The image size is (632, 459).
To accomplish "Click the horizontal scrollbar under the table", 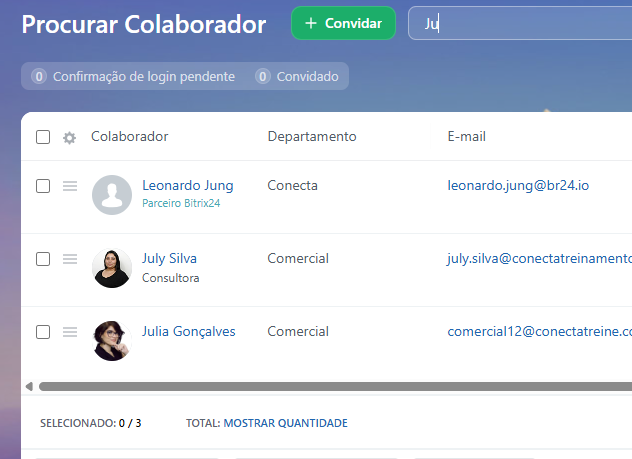I will pos(330,386).
